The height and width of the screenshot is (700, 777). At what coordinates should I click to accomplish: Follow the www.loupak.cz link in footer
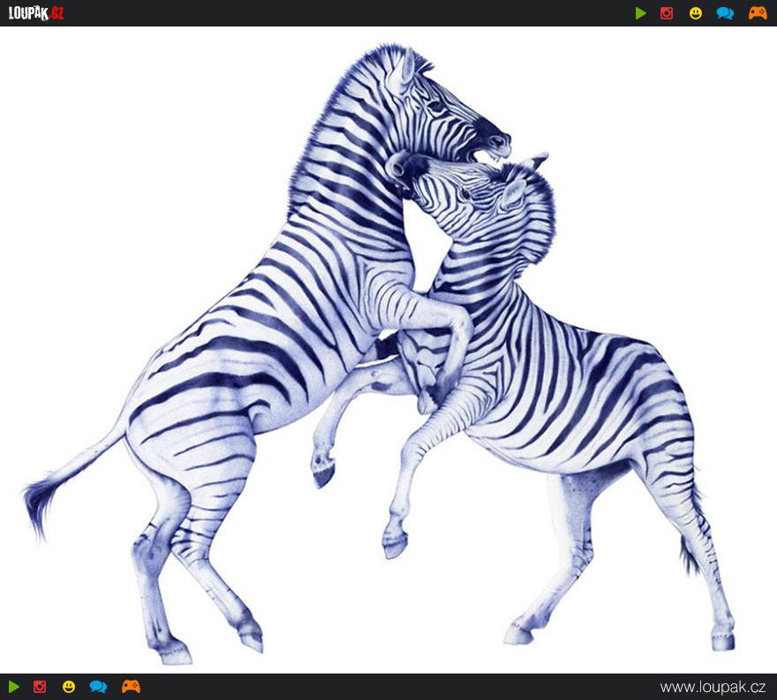(713, 687)
